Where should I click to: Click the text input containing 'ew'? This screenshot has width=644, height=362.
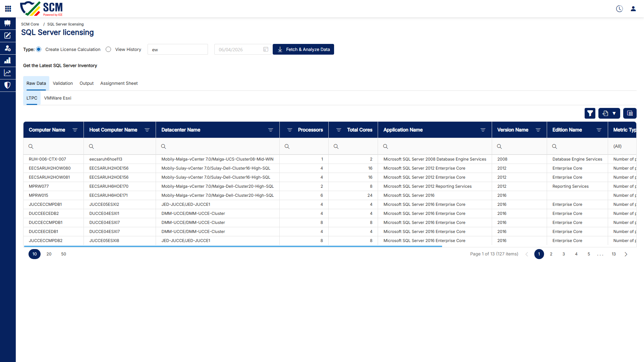point(178,49)
